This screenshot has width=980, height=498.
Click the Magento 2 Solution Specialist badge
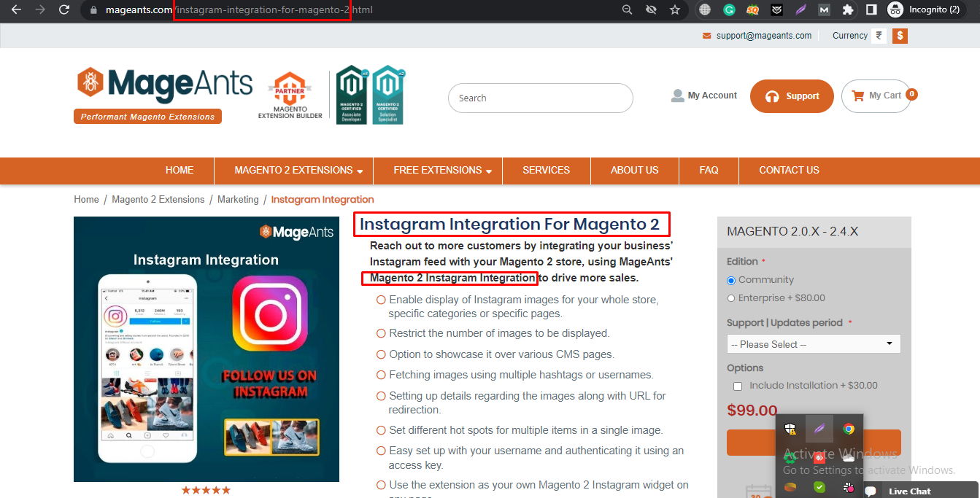click(388, 95)
